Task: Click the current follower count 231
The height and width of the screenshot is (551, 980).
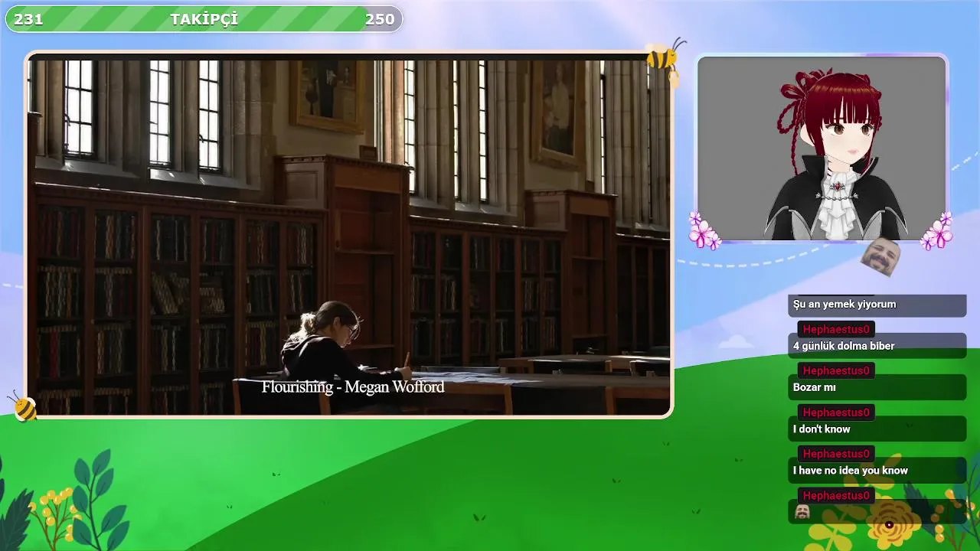Action: [28, 19]
